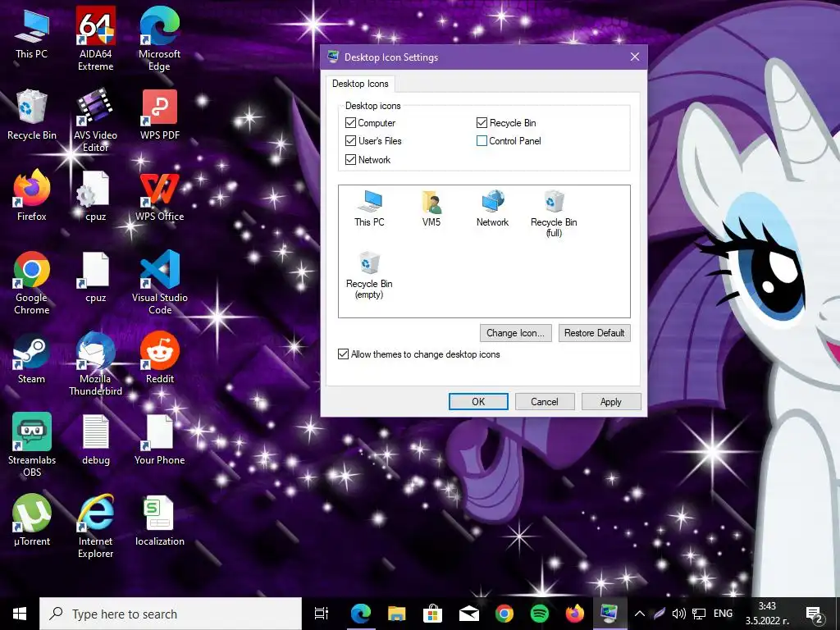This screenshot has width=840, height=630.
Task: Close the Desktop Icon Settings dialog
Action: [x=635, y=57]
